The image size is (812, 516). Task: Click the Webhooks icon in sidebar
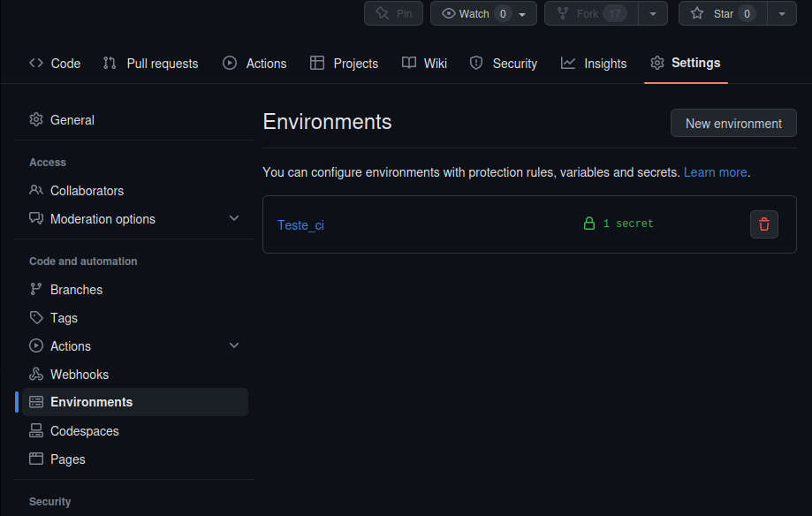pos(36,374)
